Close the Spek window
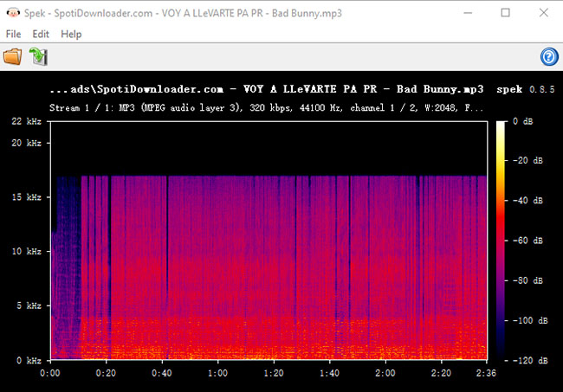The height and width of the screenshot is (392, 563). (x=544, y=13)
